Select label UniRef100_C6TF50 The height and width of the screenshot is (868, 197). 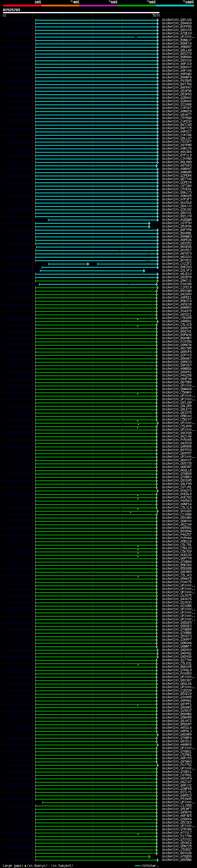(176, 223)
